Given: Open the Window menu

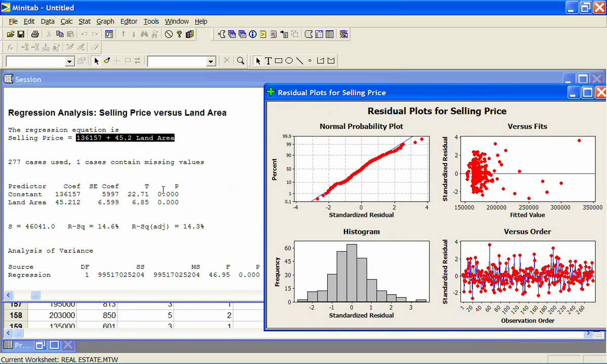Looking at the screenshot, I should click(x=177, y=21).
